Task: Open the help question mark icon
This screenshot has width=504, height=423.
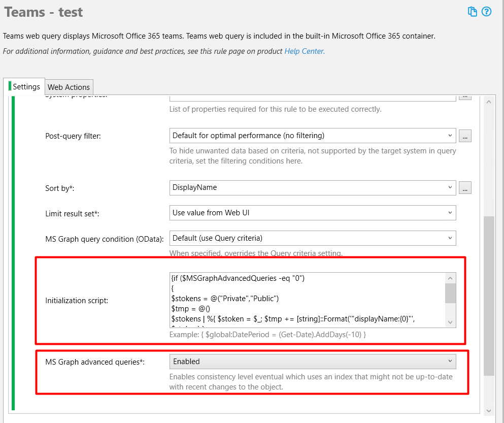Action: [486, 12]
